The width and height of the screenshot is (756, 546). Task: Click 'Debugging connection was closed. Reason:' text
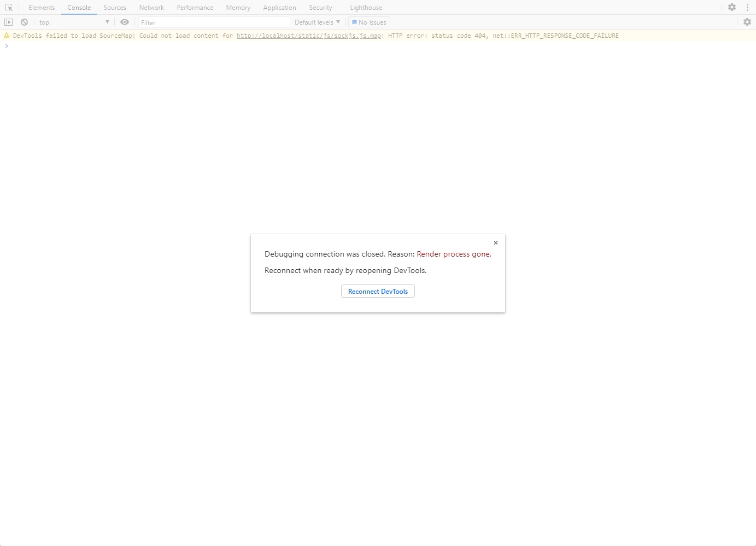(339, 254)
